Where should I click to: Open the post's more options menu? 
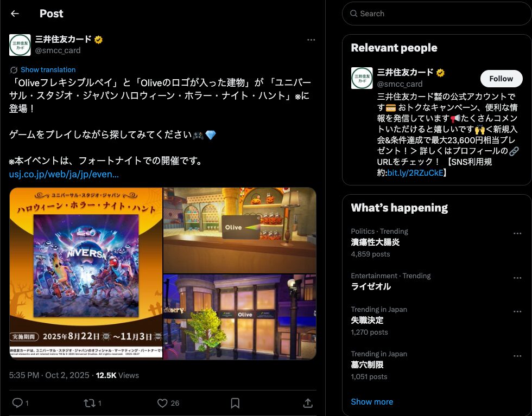311,40
